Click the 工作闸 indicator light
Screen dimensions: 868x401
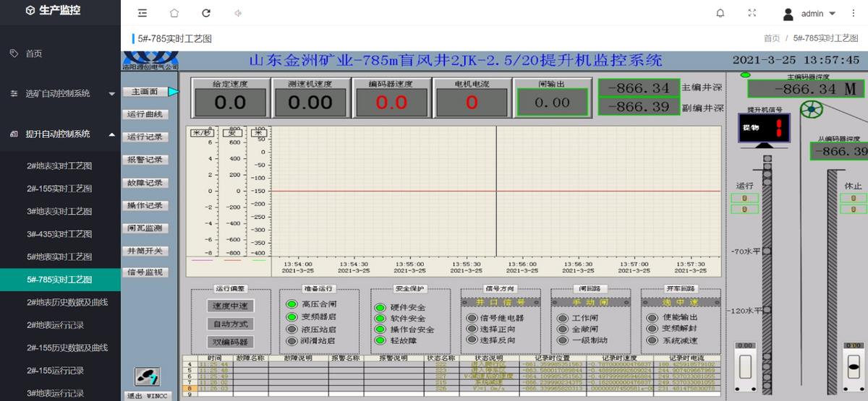(562, 318)
